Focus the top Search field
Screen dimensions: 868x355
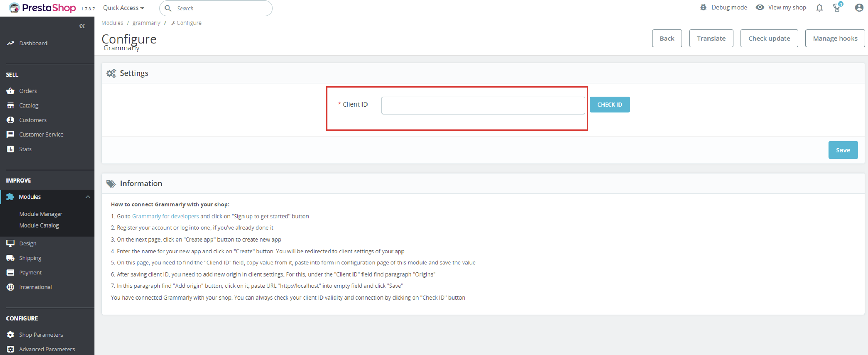click(216, 8)
